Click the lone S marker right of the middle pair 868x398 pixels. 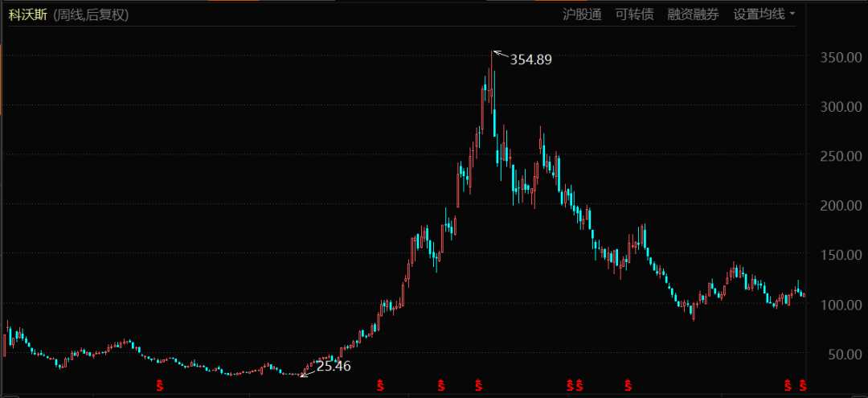point(628,384)
